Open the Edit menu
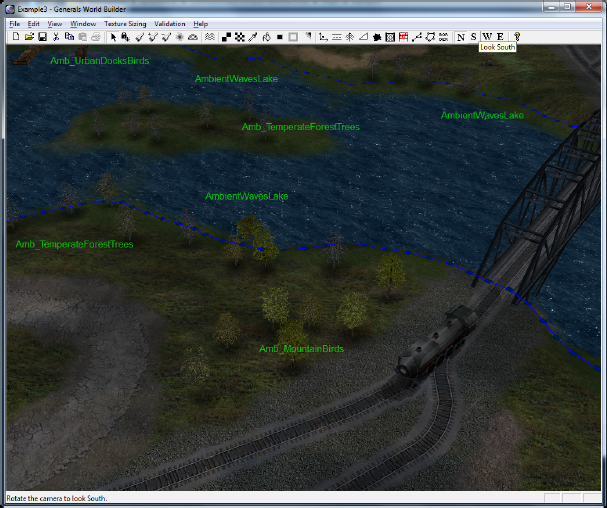Viewport: 607px width, 508px height. click(x=34, y=24)
